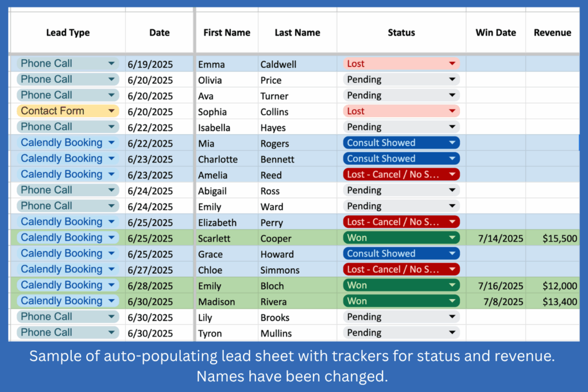Select the 6/19/2025 date cell
Image resolution: width=588 pixels, height=392 pixels.
[160, 64]
